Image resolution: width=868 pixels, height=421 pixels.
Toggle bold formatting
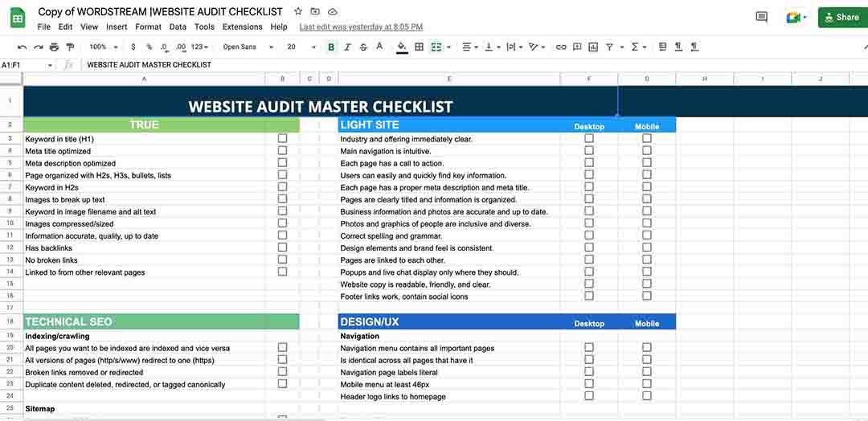coord(331,47)
